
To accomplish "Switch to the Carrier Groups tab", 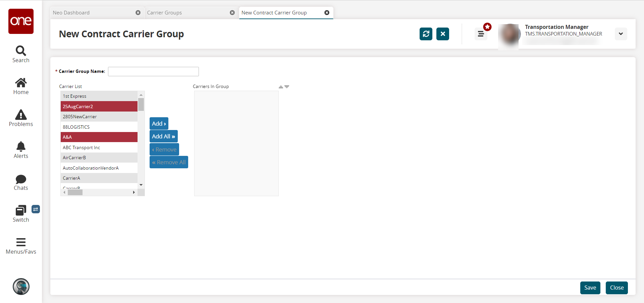I will pyautogui.click(x=164, y=13).
